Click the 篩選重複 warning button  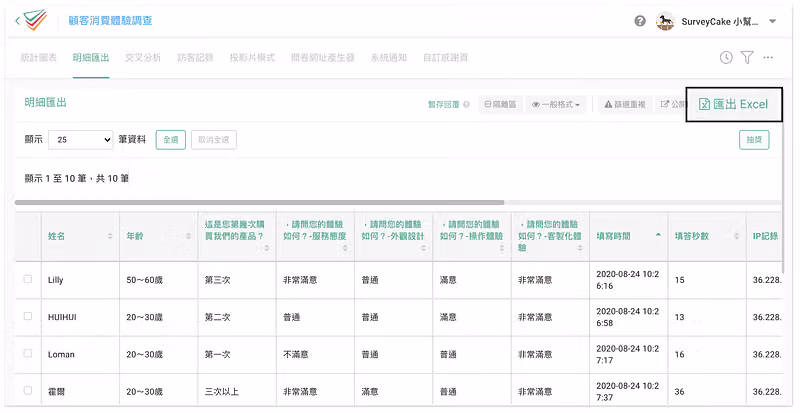625,104
